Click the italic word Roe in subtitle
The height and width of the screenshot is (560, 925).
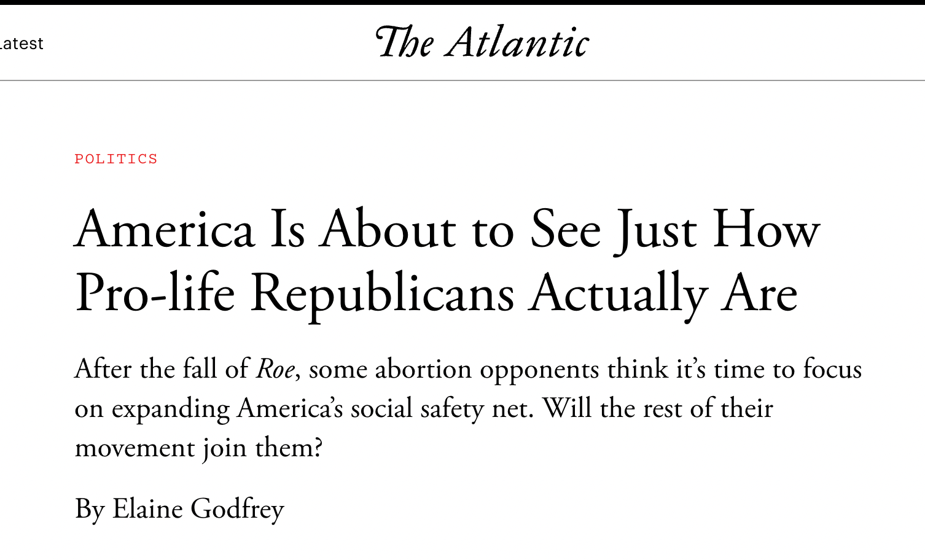point(275,369)
